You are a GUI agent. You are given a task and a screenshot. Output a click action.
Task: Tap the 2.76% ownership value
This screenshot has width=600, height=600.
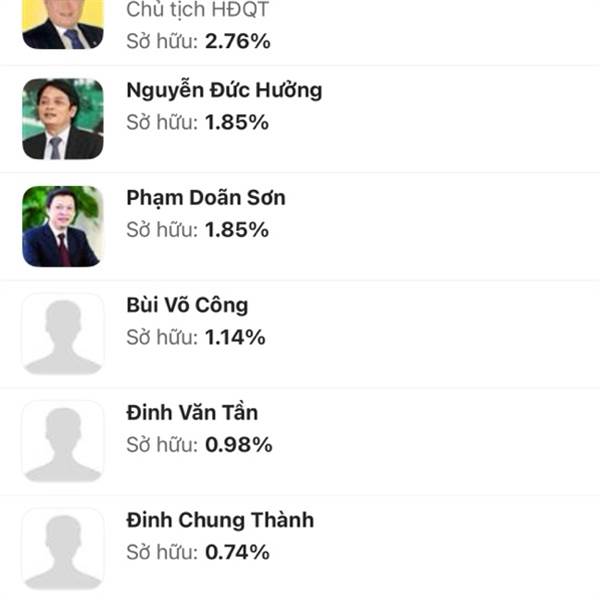click(237, 42)
